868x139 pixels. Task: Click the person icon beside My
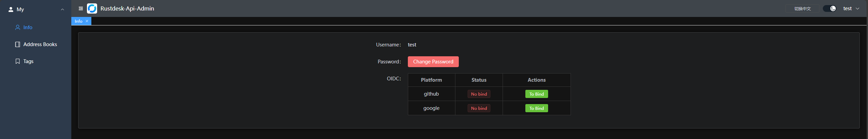coord(11,9)
